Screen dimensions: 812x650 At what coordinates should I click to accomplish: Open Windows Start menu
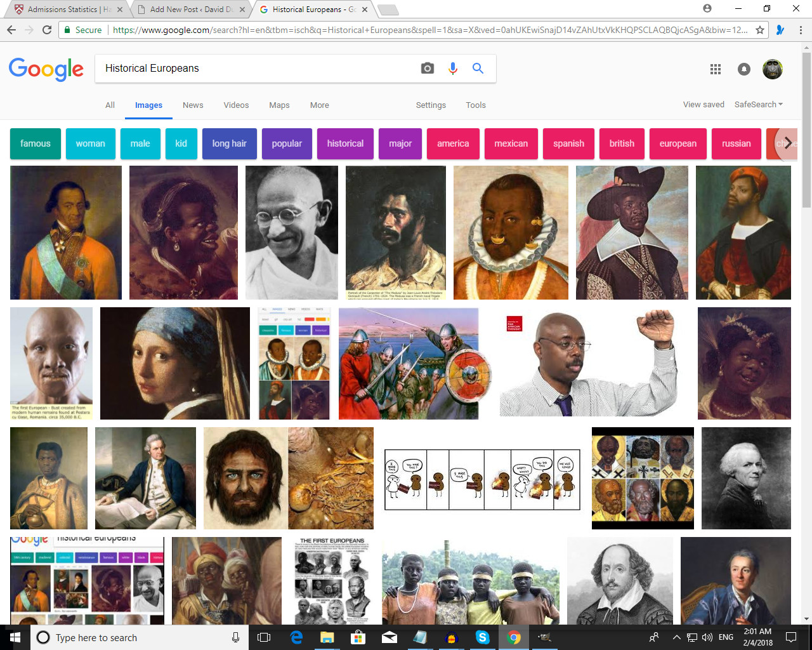coord(15,637)
